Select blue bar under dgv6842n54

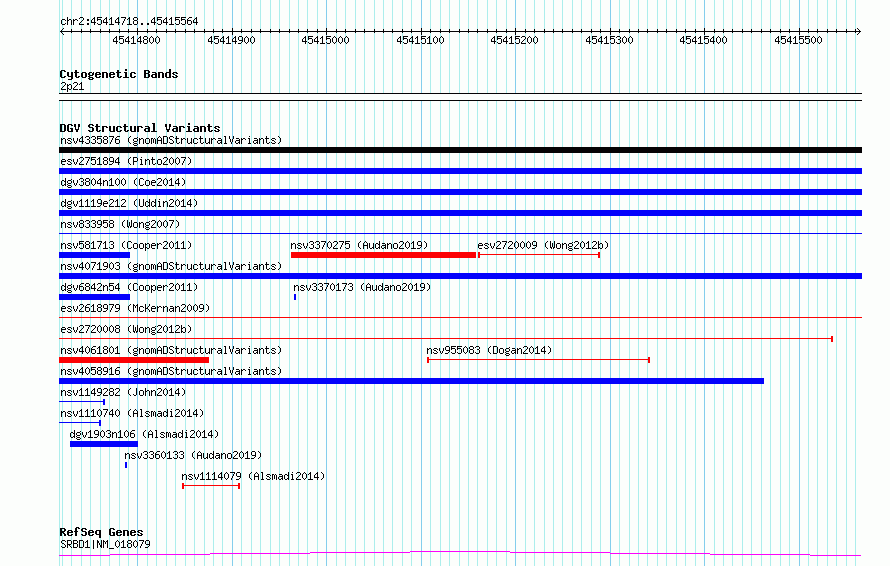(x=94, y=297)
